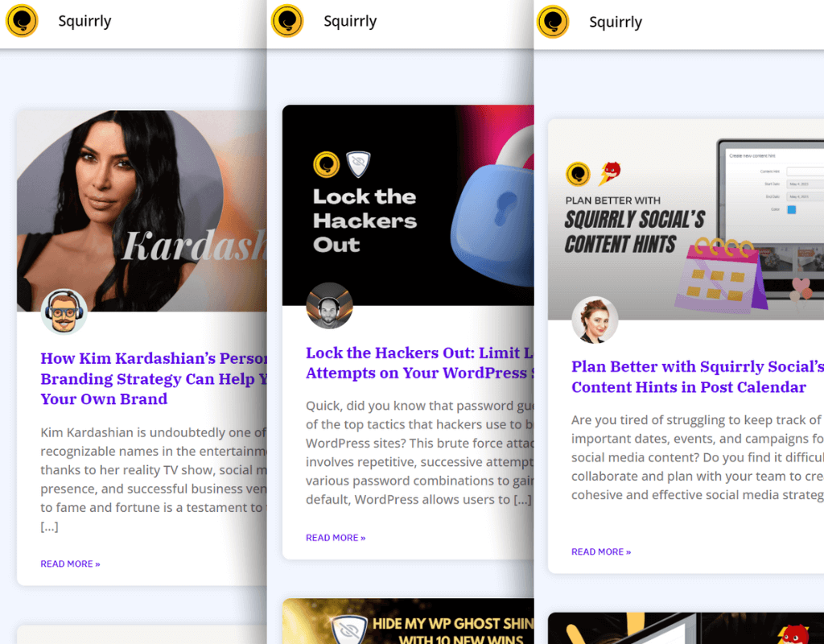Open the Squirrly Social's Content Hints banner image
This screenshot has height=644, width=824.
(686, 219)
